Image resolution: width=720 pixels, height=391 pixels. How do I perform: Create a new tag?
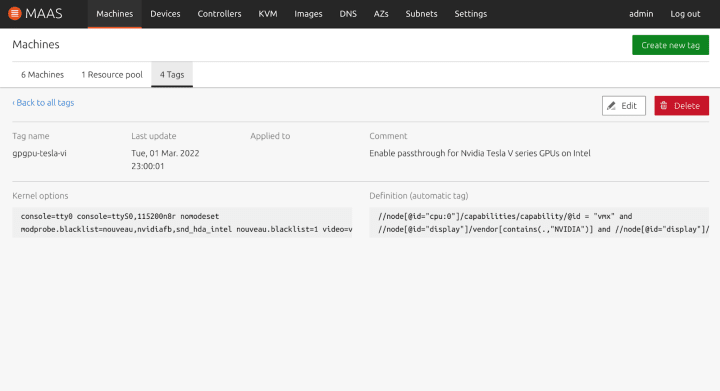pyautogui.click(x=670, y=45)
